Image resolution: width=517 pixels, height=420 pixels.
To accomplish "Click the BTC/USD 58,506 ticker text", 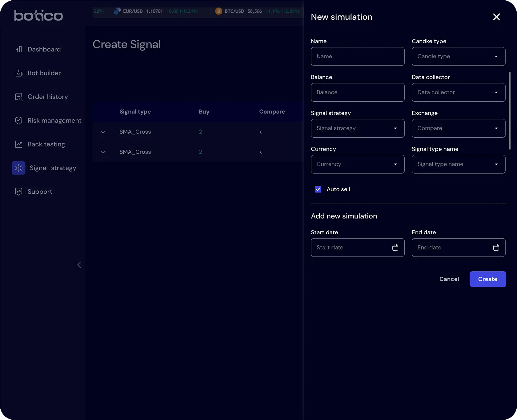I will [243, 11].
